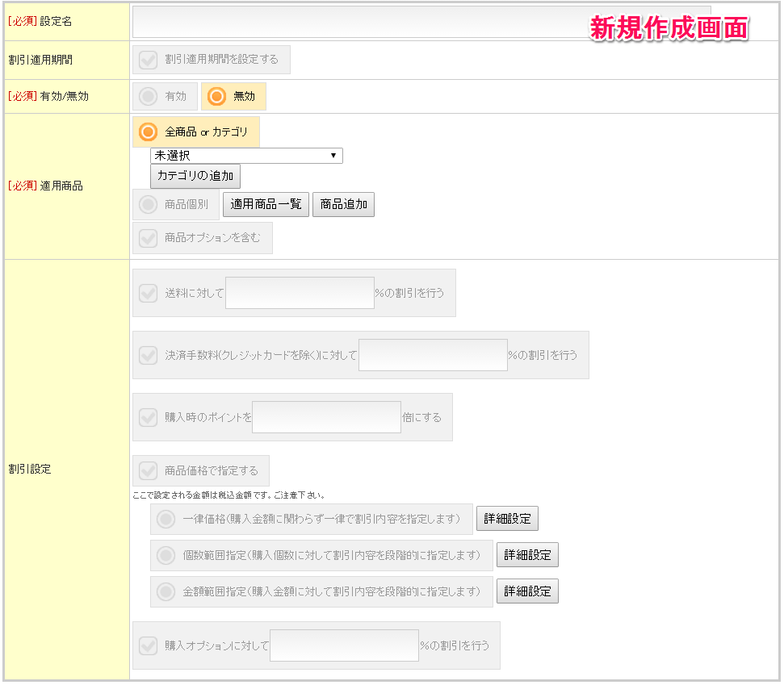The width and height of the screenshot is (784, 685).
Task: Enable 割引適用期間を設定する checkbox
Action: coord(149,60)
